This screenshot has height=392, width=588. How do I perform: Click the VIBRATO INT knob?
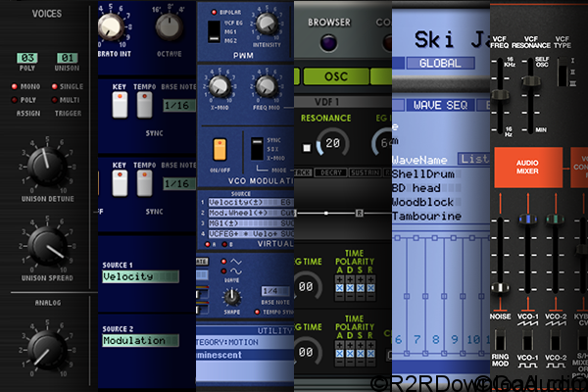click(x=111, y=26)
